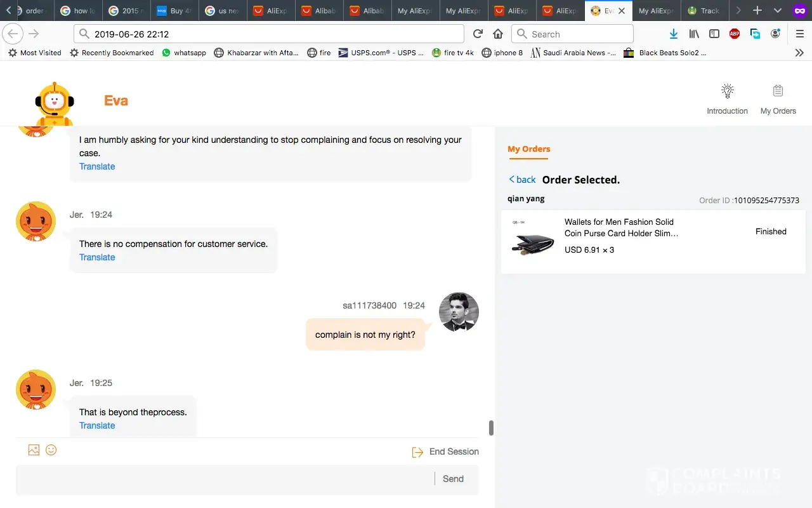Click the 'Wallets for Men Fashion Solid' title
Screen dimensions: 812x508
coord(619,222)
